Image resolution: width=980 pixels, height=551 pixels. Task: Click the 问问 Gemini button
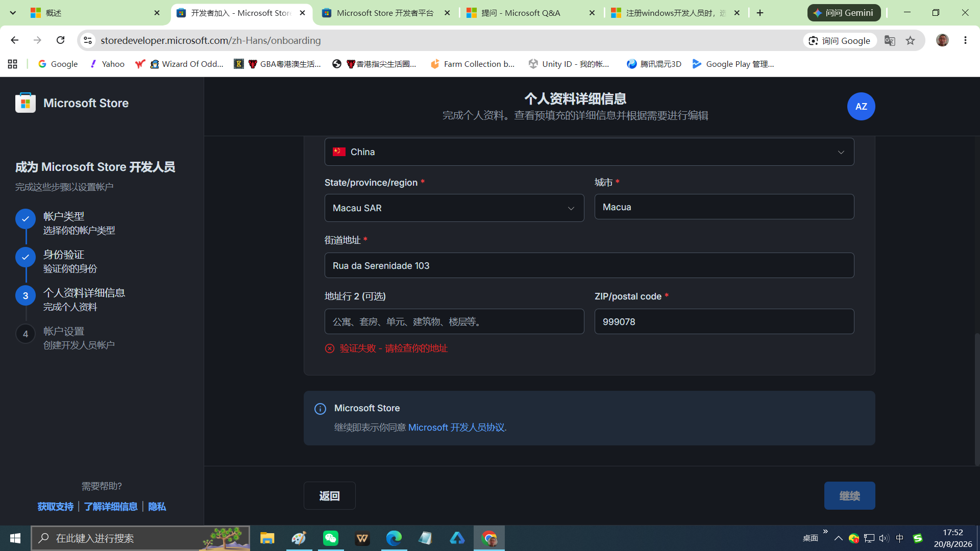844,13
